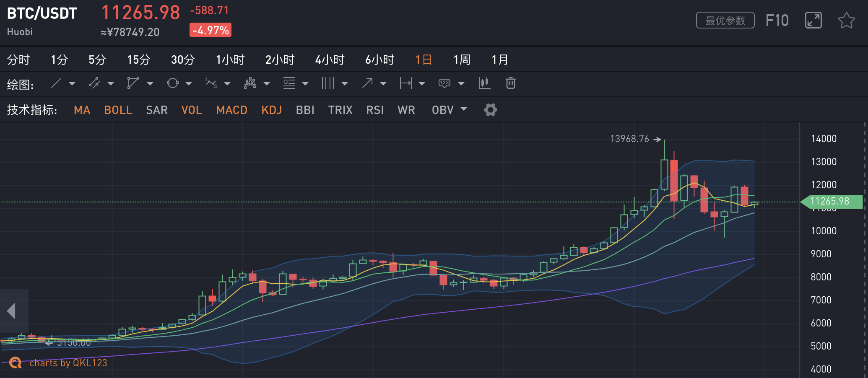
Task: Enable the OBV indicator
Action: coord(443,110)
